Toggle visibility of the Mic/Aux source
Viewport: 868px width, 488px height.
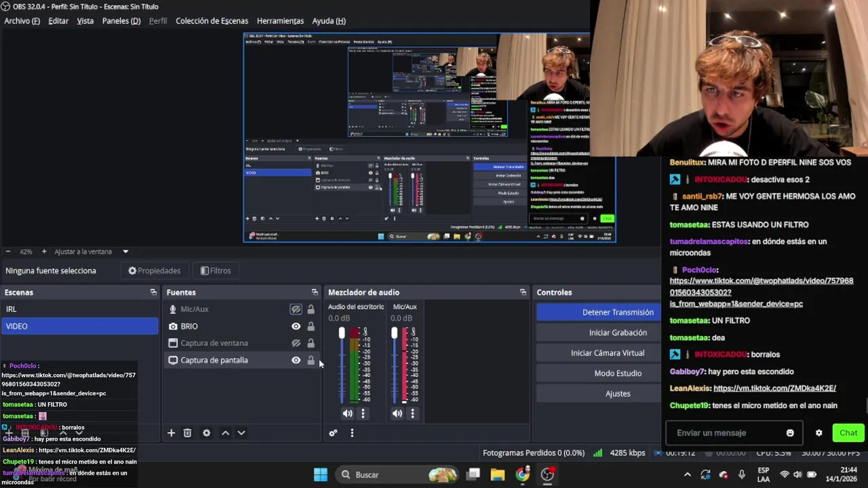click(296, 309)
